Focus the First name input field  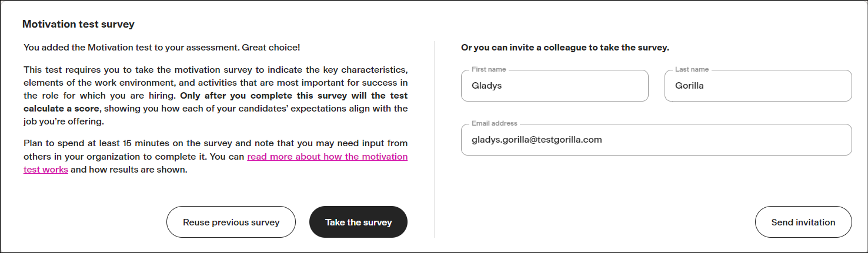pos(555,86)
